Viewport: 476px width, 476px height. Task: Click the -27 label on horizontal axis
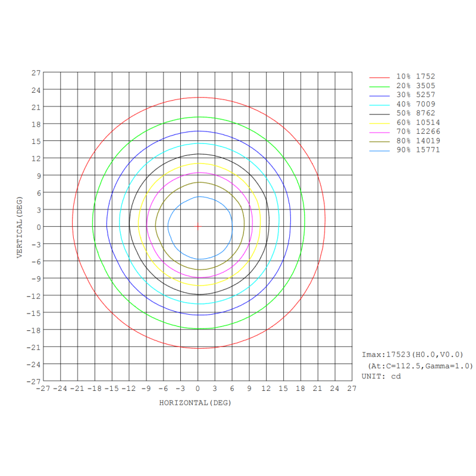point(43,389)
